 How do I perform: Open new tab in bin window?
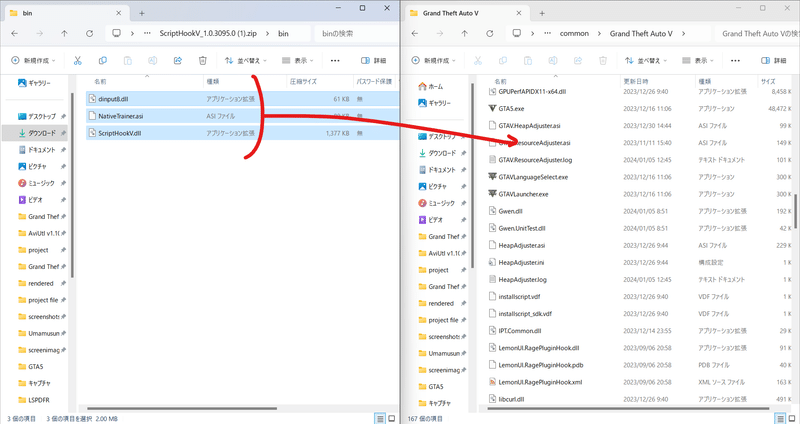142,13
